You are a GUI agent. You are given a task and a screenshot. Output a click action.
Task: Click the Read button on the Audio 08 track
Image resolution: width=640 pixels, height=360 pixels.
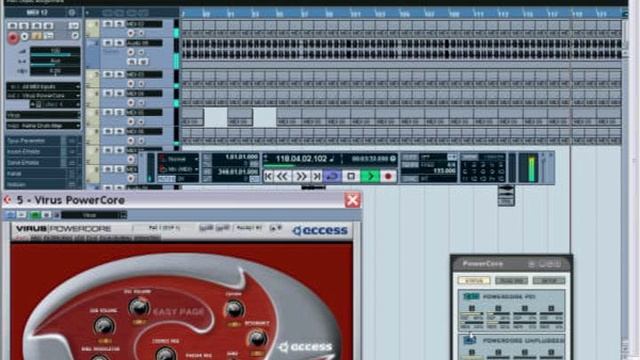[x=131, y=62]
